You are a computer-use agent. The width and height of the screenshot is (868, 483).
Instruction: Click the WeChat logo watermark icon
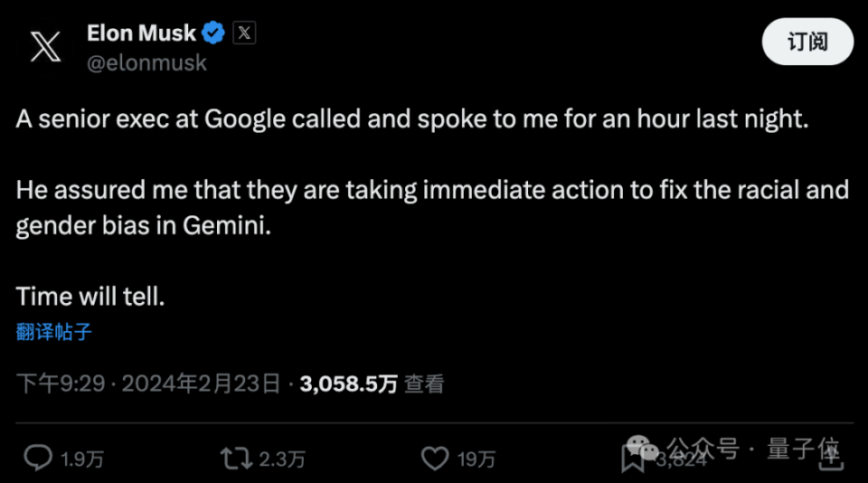642,447
